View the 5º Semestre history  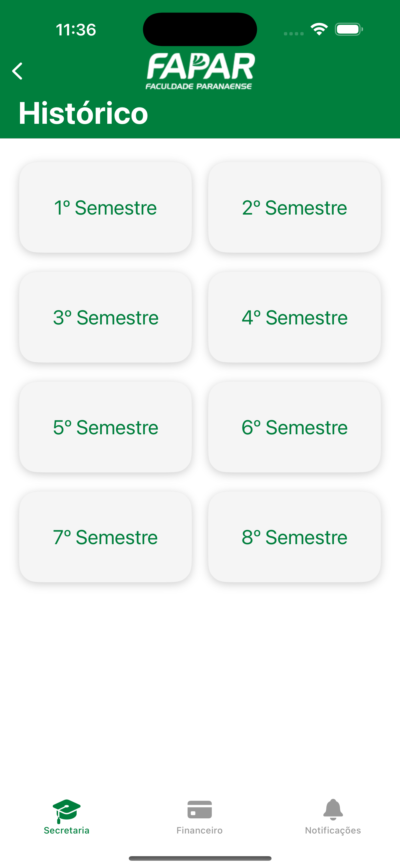[x=105, y=427]
